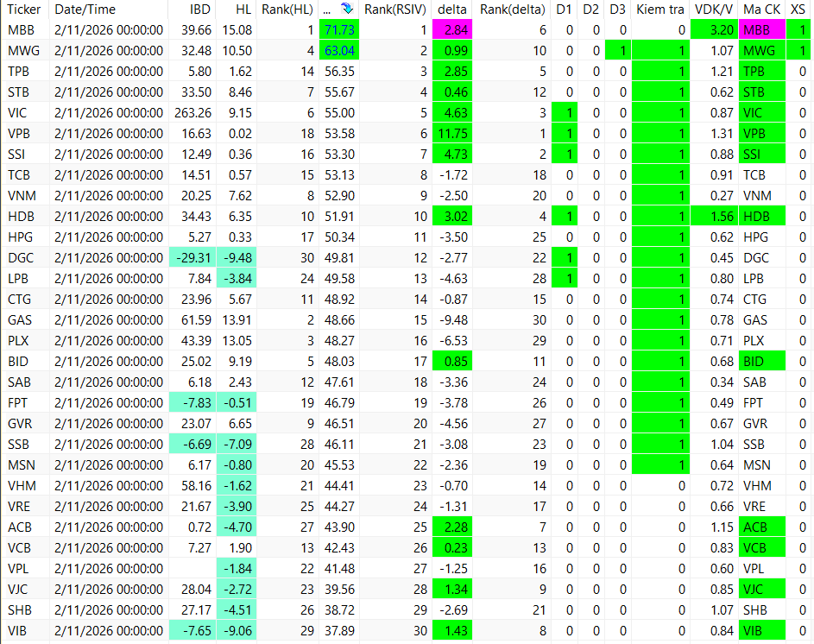Viewport: 814px width, 644px height.
Task: Sort by the Kiem tra column header
Action: (x=660, y=9)
